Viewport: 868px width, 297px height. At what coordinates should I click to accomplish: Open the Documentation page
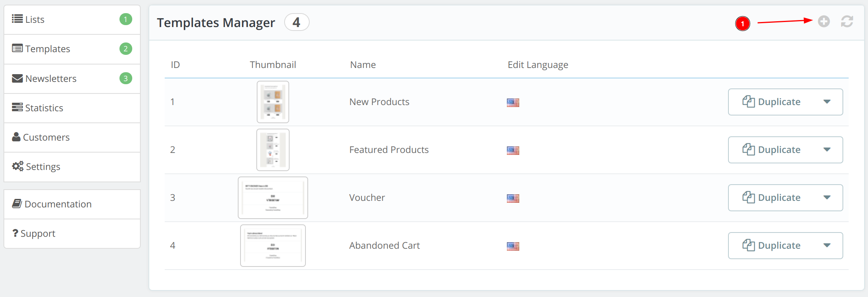[x=58, y=204]
